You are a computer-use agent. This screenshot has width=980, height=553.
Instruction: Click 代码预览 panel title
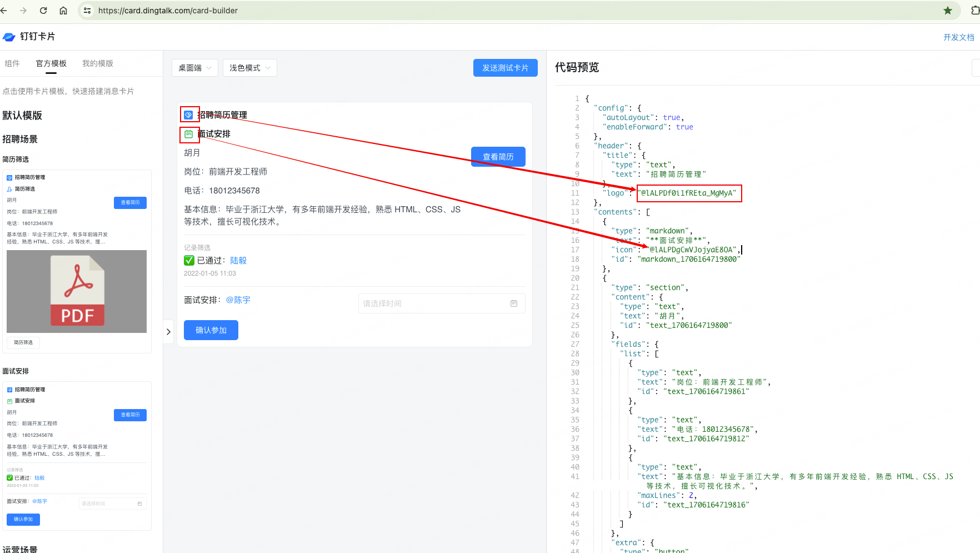(x=577, y=67)
